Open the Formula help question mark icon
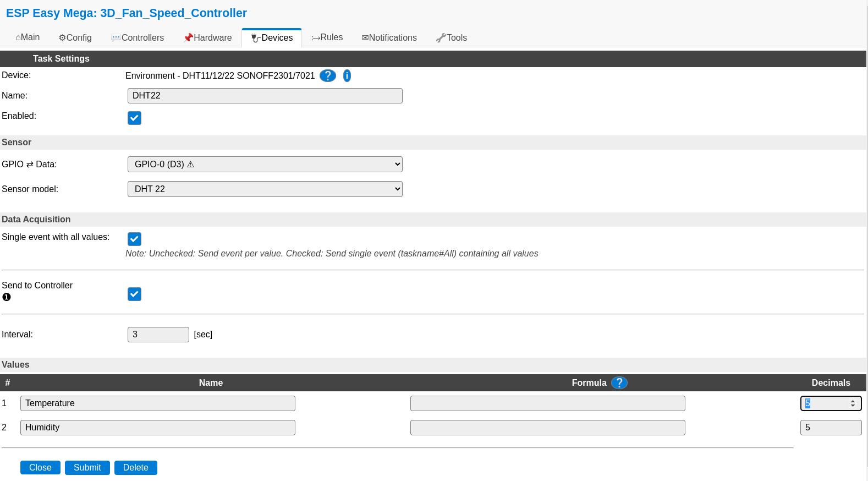This screenshot has height=481, width=868. (619, 382)
